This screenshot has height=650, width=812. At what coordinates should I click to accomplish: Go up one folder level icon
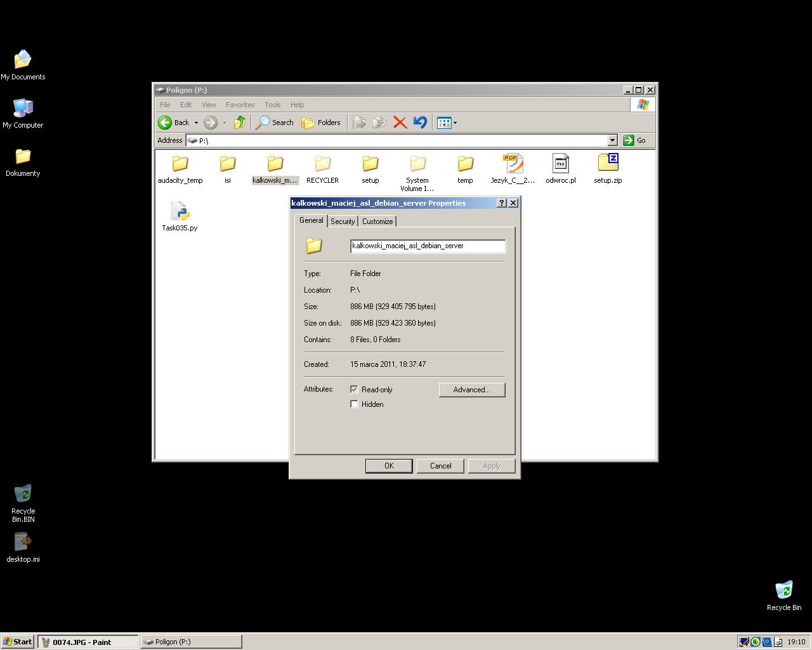click(x=240, y=123)
